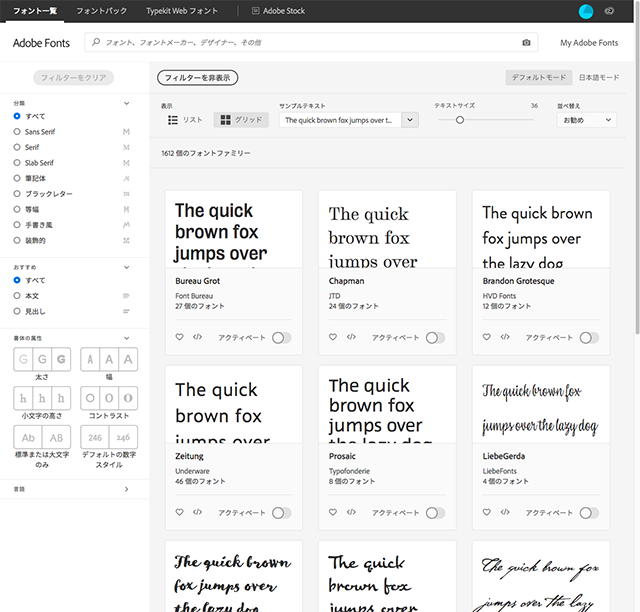Open My Adobe Fonts link
This screenshot has height=612, width=640.
point(589,42)
